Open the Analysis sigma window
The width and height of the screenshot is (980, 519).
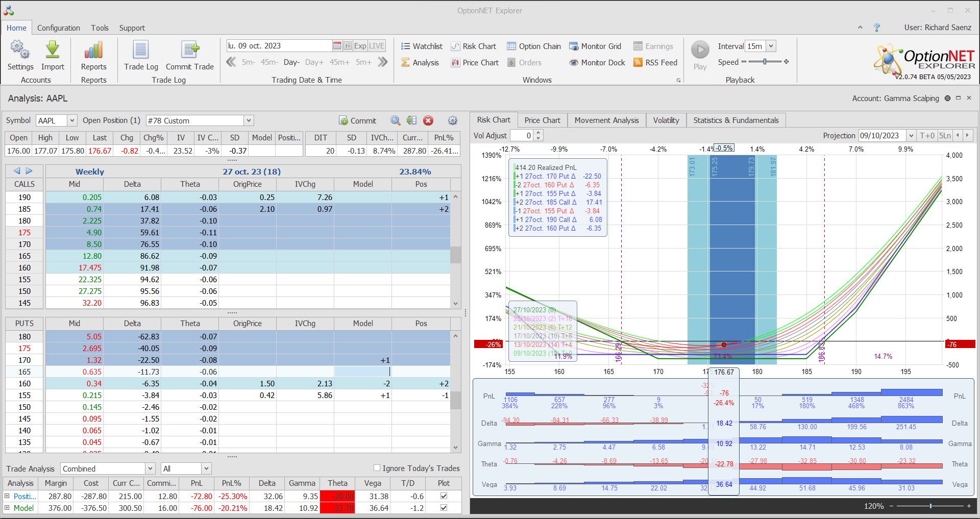click(x=420, y=63)
